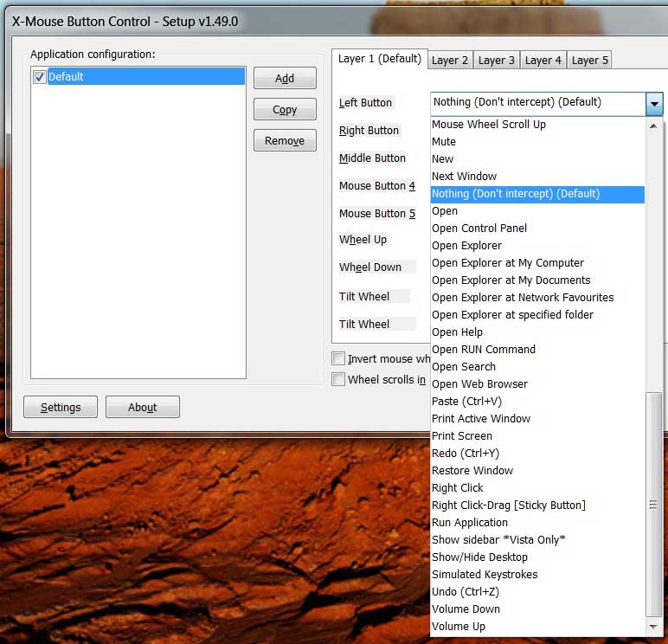Toggle the Default profile checkbox

point(39,77)
